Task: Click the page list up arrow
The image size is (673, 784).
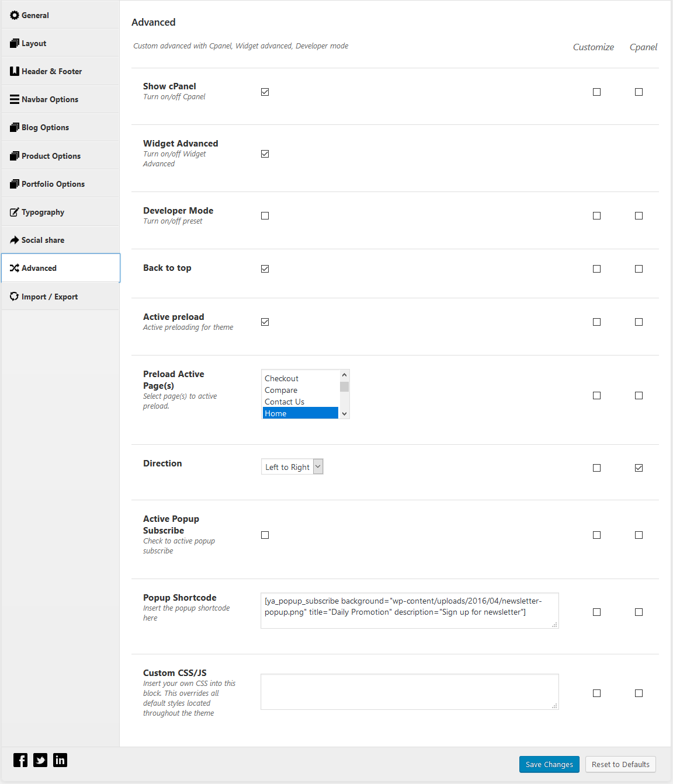Action: (344, 375)
